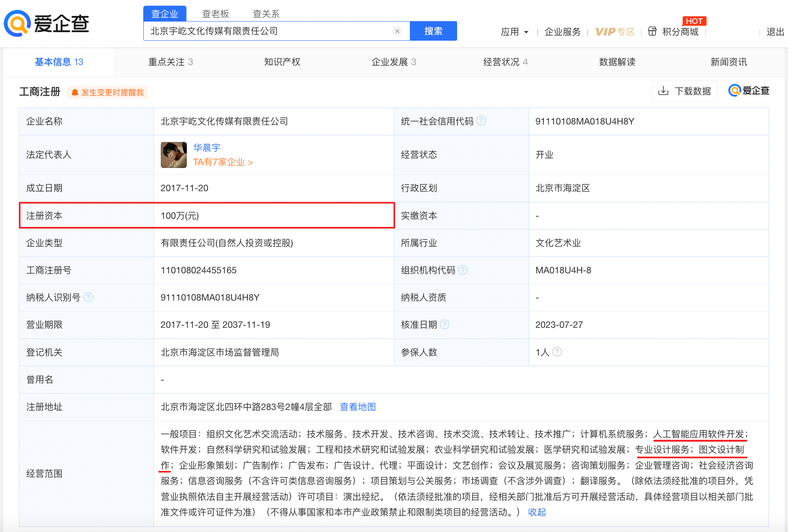Click 退出 to log out
The width and height of the screenshot is (788, 532).
775,32
